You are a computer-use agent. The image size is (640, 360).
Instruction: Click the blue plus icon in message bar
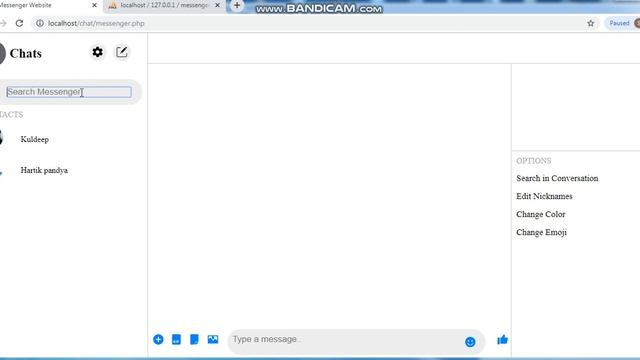coord(158,339)
